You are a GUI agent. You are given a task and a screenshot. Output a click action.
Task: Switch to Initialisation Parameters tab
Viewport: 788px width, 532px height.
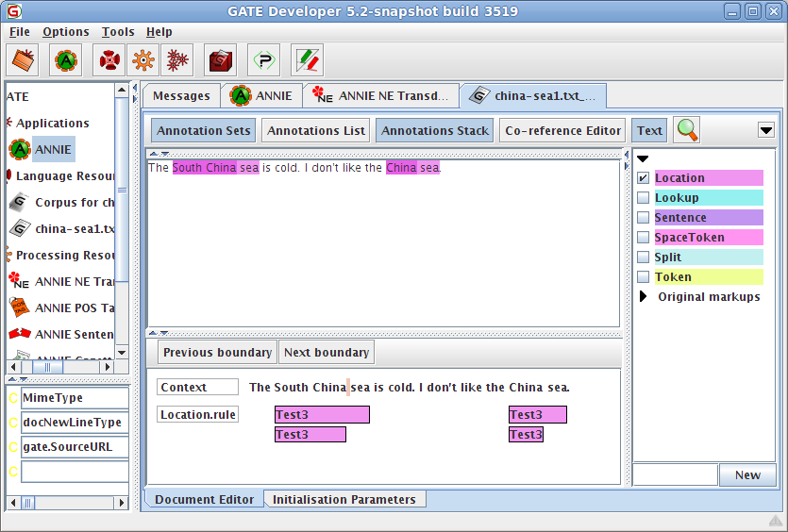tap(344, 499)
